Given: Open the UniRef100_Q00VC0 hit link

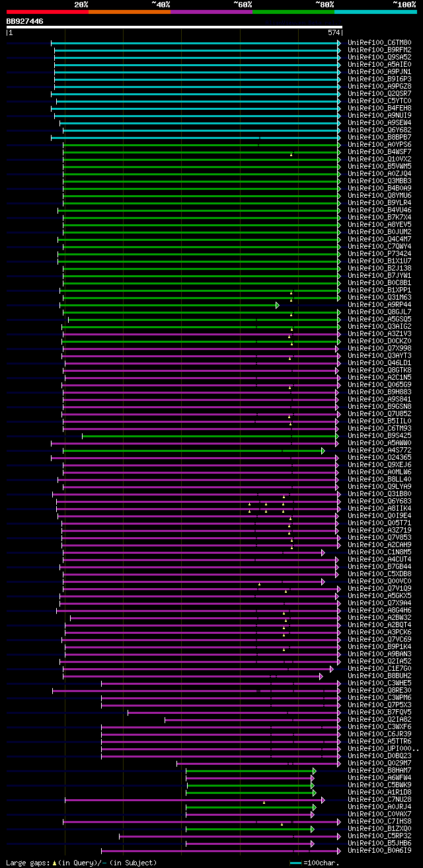Looking at the screenshot, I should [x=379, y=582].
